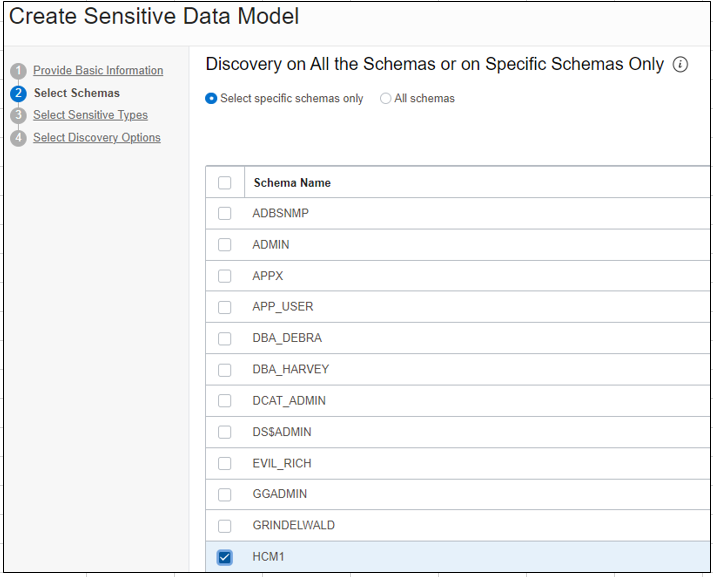This screenshot has width=713, height=577.
Task: Select the DBA_DEBRA checkbox
Action: coord(225,338)
